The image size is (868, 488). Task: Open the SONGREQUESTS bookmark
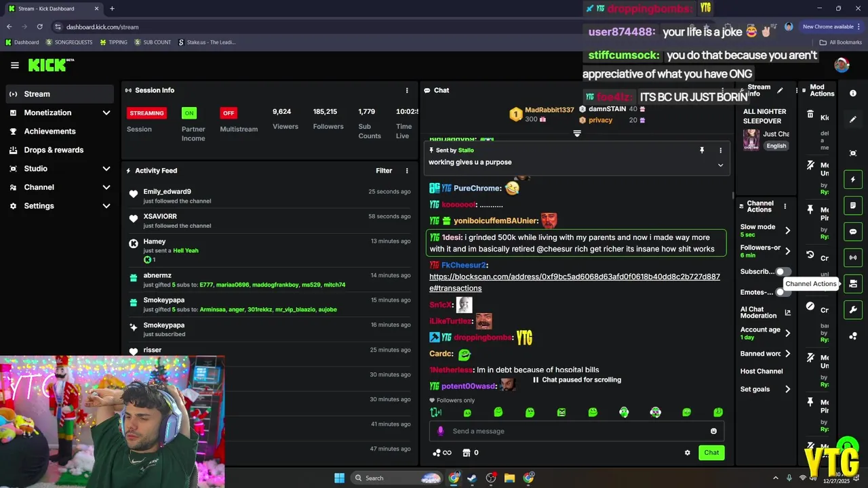coord(69,42)
